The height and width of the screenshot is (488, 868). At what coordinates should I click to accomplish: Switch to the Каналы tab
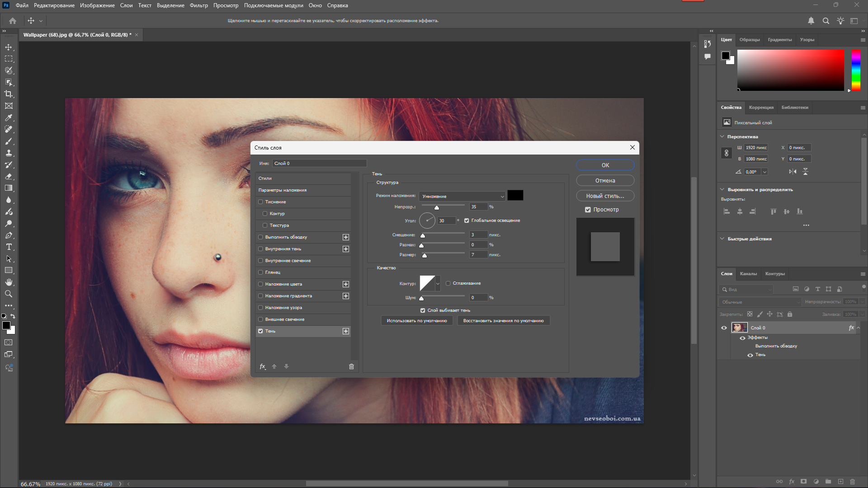tap(748, 274)
